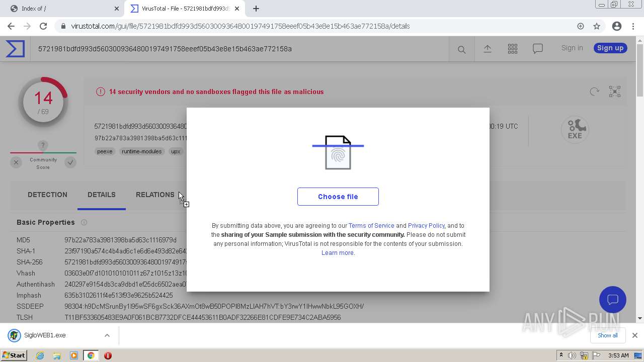Screen dimensions: 644x362
Task: Select the MD5 hash value text
Action: pos(120,240)
